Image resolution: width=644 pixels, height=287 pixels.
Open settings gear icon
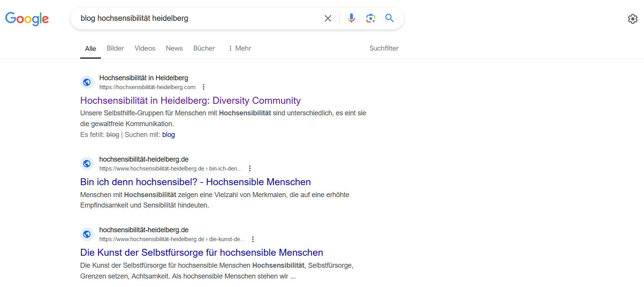632,19
